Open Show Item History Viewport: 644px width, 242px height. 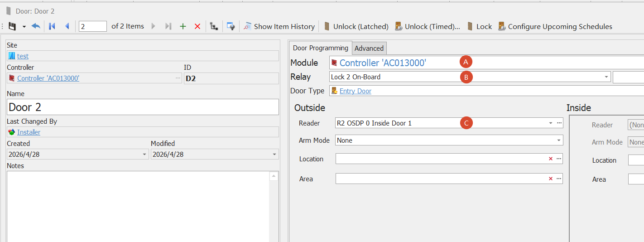coord(279,26)
